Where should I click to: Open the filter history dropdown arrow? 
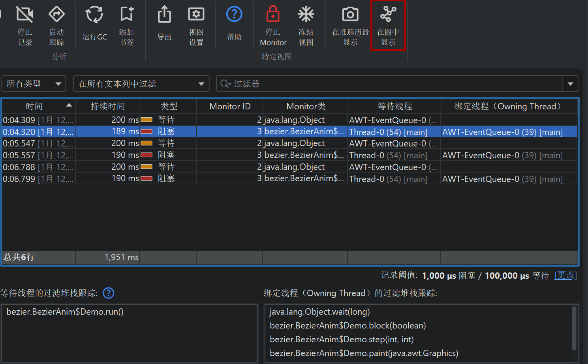tap(570, 84)
